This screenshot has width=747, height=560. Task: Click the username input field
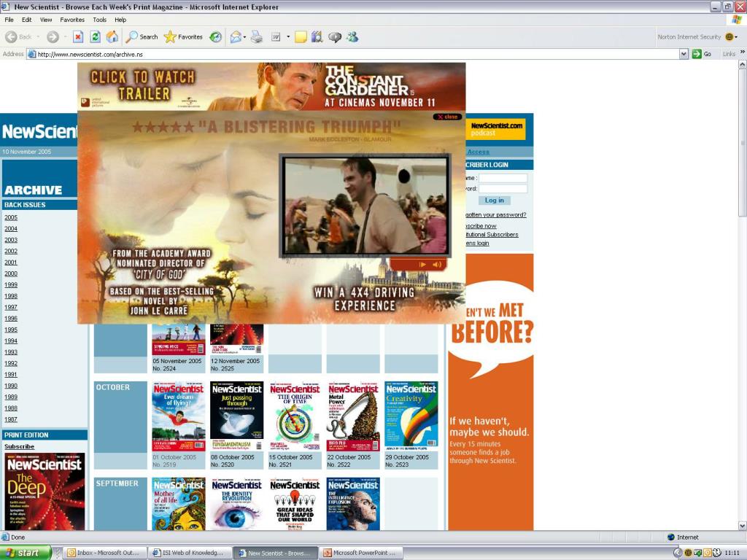(x=503, y=178)
